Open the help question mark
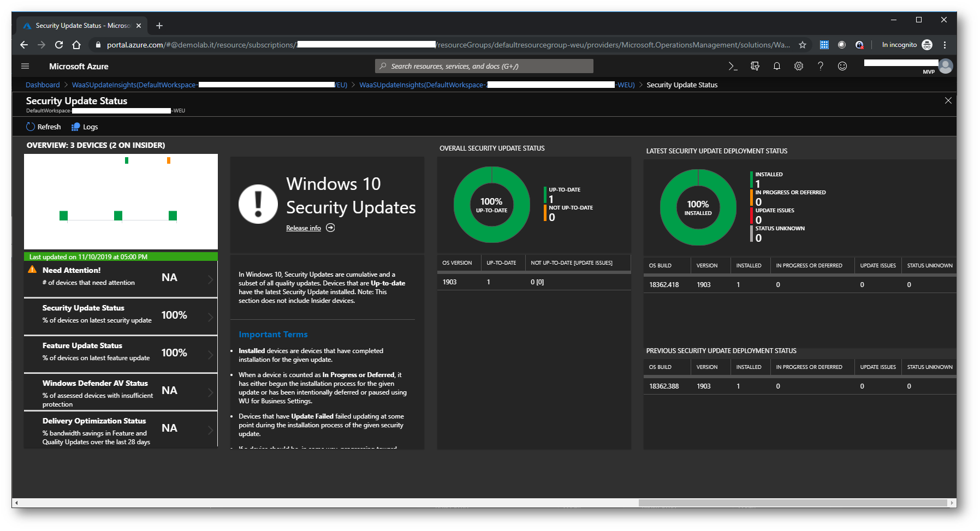 (821, 66)
